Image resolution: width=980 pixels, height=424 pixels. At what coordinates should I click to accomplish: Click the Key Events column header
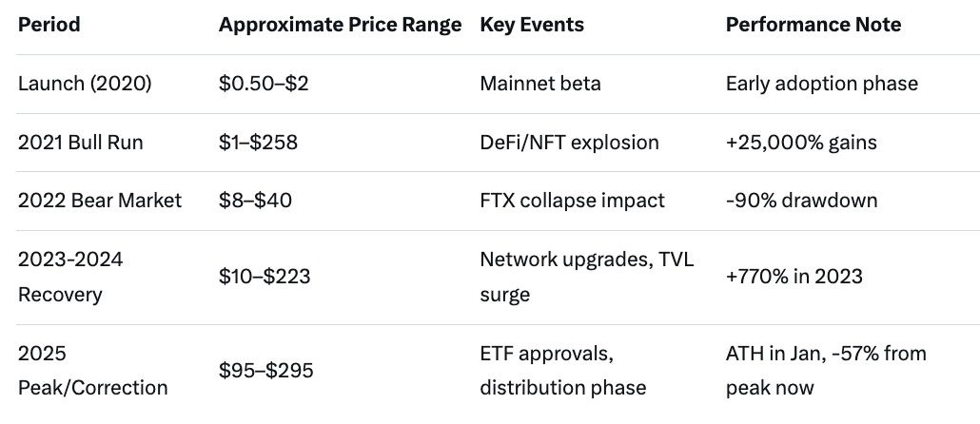point(532,25)
